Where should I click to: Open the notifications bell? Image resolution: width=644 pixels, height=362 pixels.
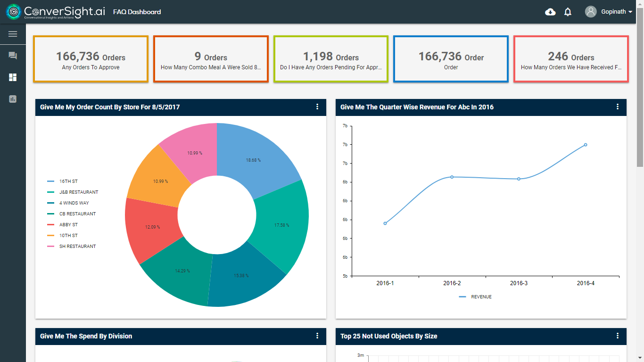tap(568, 11)
